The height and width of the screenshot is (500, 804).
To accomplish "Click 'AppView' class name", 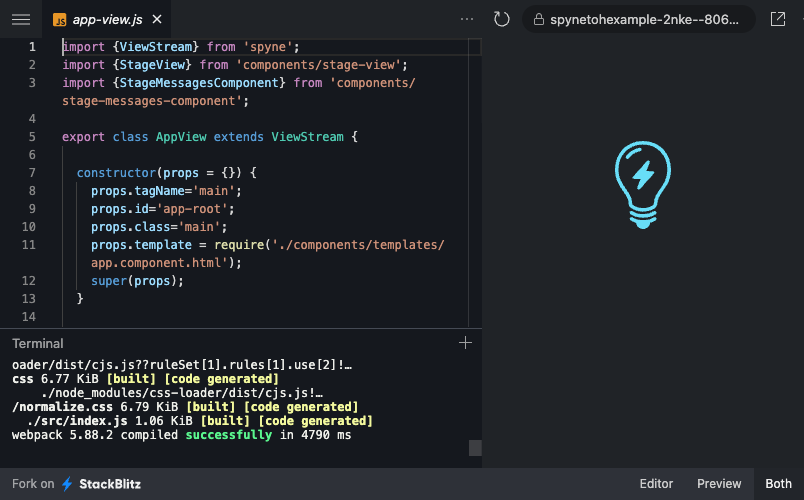I will [x=181, y=137].
